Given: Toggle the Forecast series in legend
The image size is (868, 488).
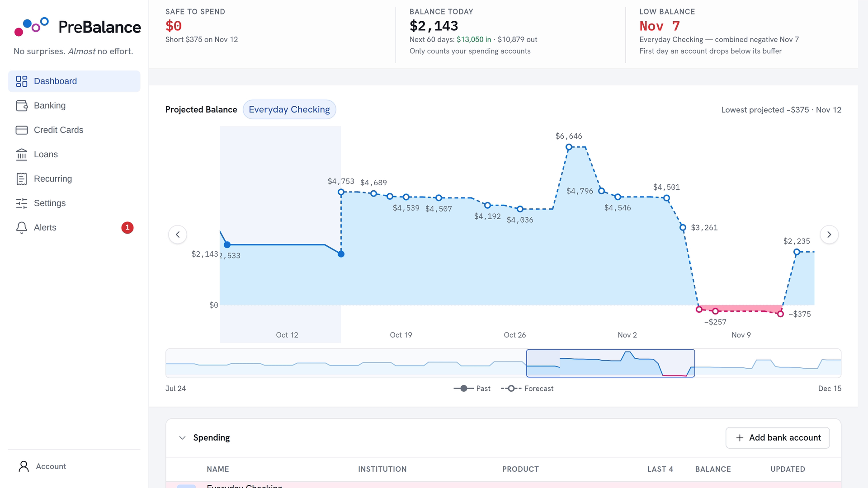Looking at the screenshot, I should (x=527, y=389).
